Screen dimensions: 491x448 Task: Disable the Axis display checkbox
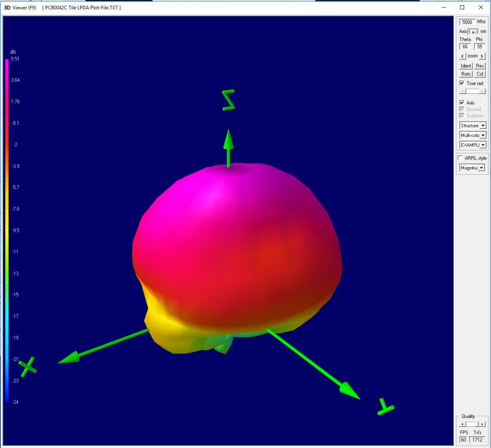(462, 103)
